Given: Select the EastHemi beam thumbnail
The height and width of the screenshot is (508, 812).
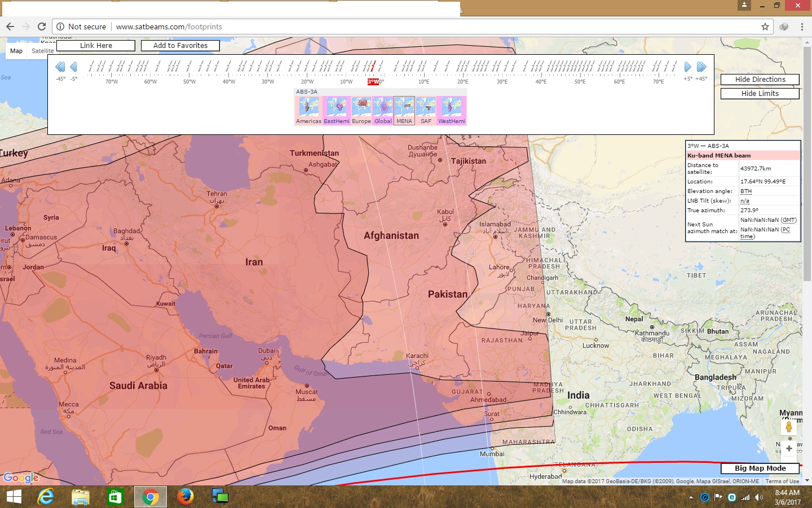Looking at the screenshot, I should [337, 110].
